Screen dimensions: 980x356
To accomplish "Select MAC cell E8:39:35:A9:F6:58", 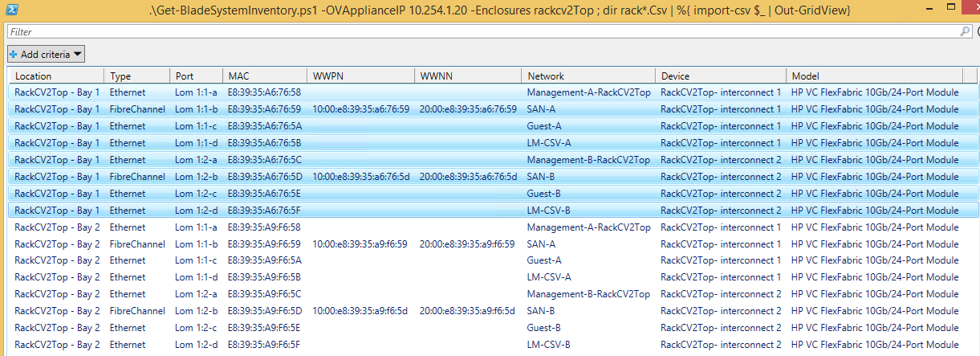I will (x=265, y=227).
